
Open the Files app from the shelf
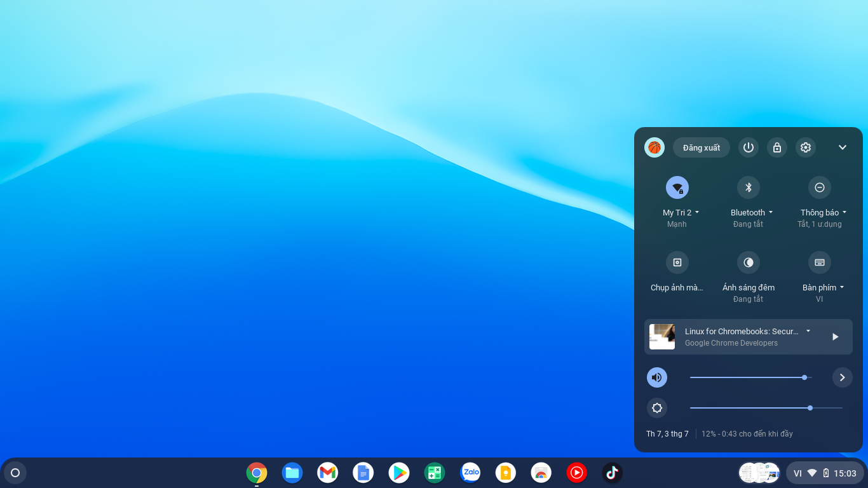point(292,473)
